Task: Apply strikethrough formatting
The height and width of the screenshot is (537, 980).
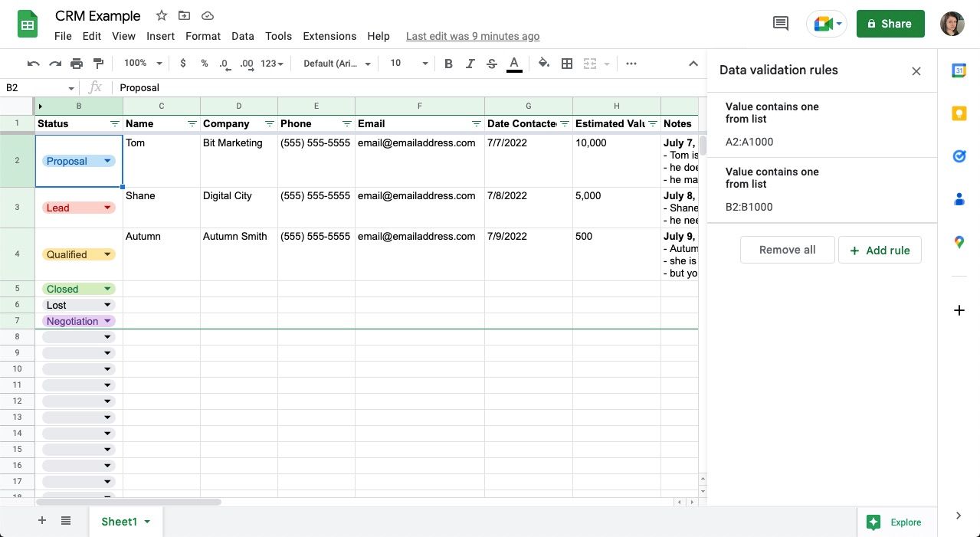Action: 492,64
